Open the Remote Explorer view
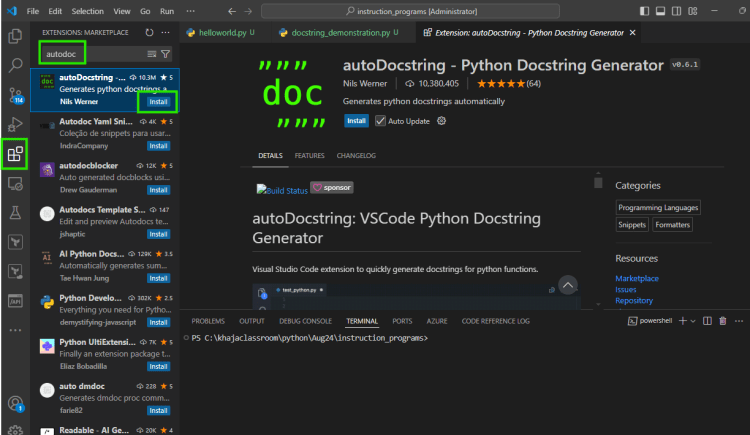750x435 pixels. [x=15, y=184]
